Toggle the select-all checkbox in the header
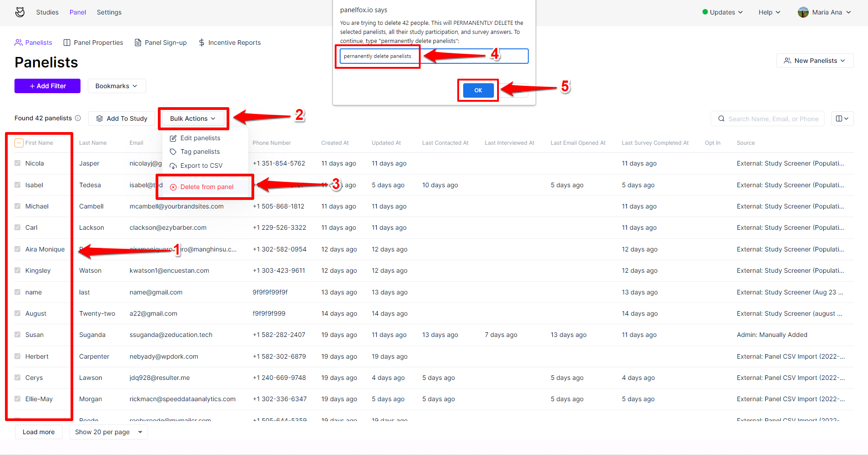 pos(19,143)
